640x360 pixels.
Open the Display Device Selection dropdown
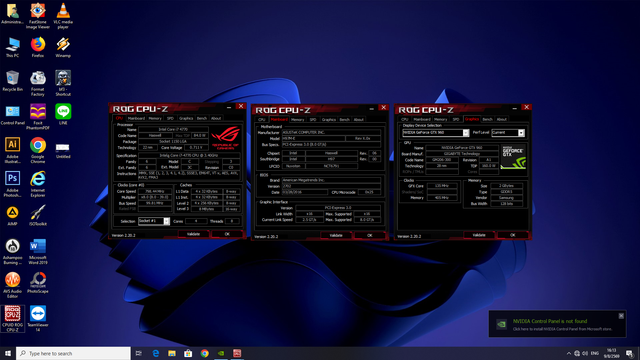click(436, 133)
